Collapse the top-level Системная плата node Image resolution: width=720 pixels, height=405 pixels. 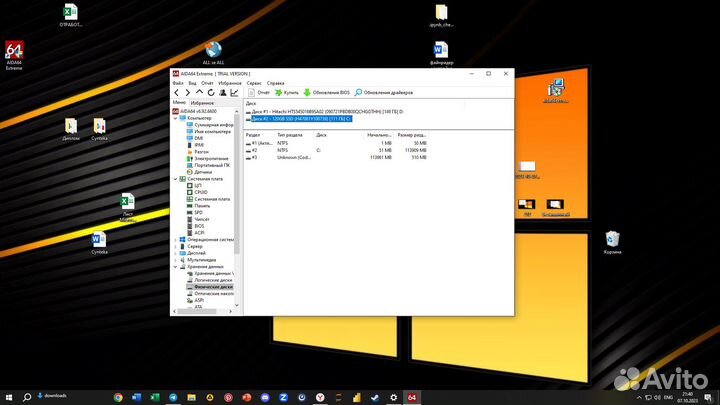pos(175,179)
